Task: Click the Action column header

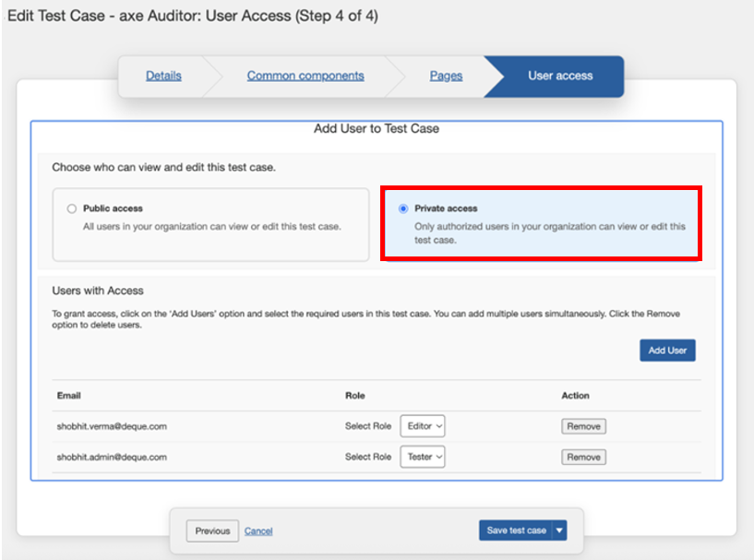Action: (x=575, y=396)
